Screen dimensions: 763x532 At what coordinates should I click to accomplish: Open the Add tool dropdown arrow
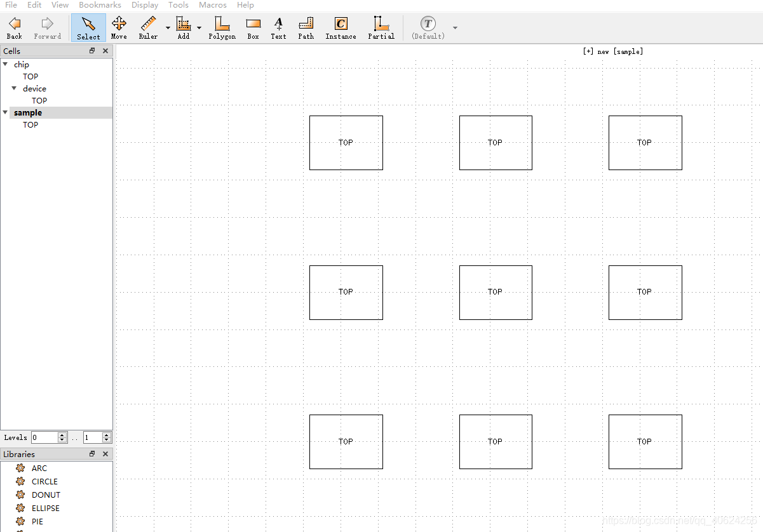(x=199, y=28)
